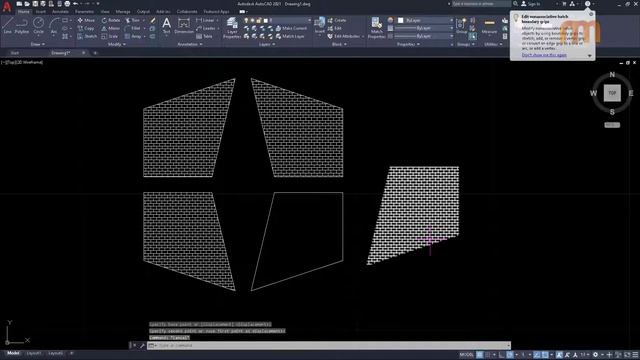The image size is (640, 360).
Task: Click Sign In
Action: pos(533,4)
